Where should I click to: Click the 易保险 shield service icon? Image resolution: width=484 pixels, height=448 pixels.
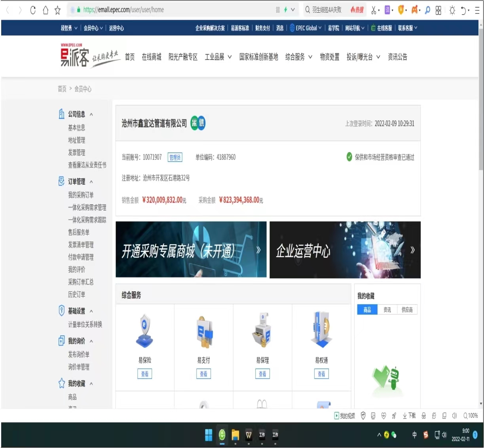coord(145,331)
